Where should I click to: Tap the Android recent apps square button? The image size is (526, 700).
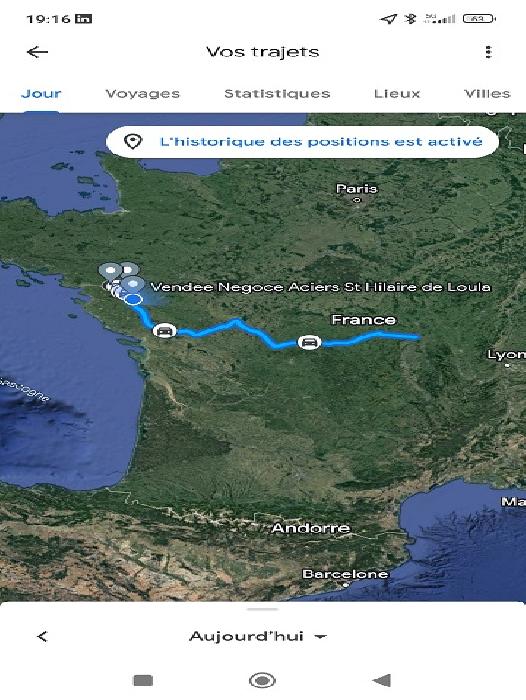pyautogui.click(x=143, y=680)
